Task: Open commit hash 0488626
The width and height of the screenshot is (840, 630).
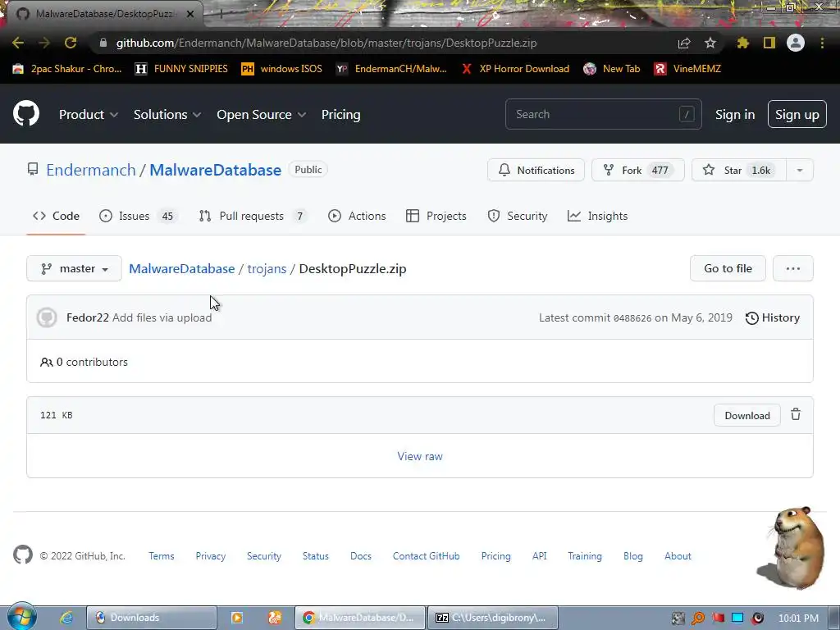Action: [x=632, y=318]
